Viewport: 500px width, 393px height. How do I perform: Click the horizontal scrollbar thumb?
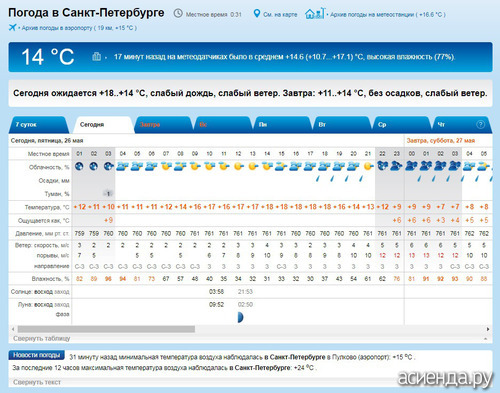(106, 329)
